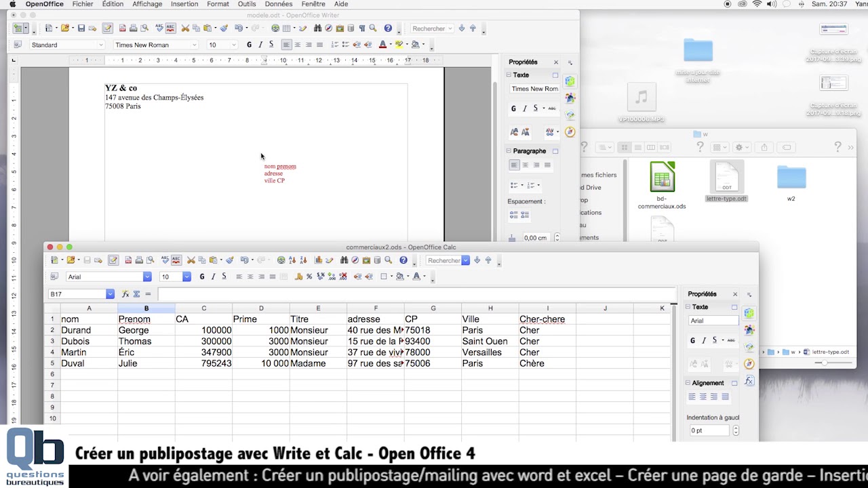Click the Calc formula input line
Image resolution: width=868 pixels, height=488 pixels.
[416, 293]
